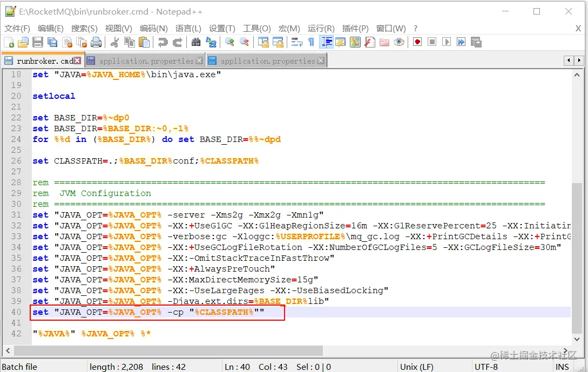The height and width of the screenshot is (372, 588).
Task: Show the Function List panel
Action: [370, 42]
